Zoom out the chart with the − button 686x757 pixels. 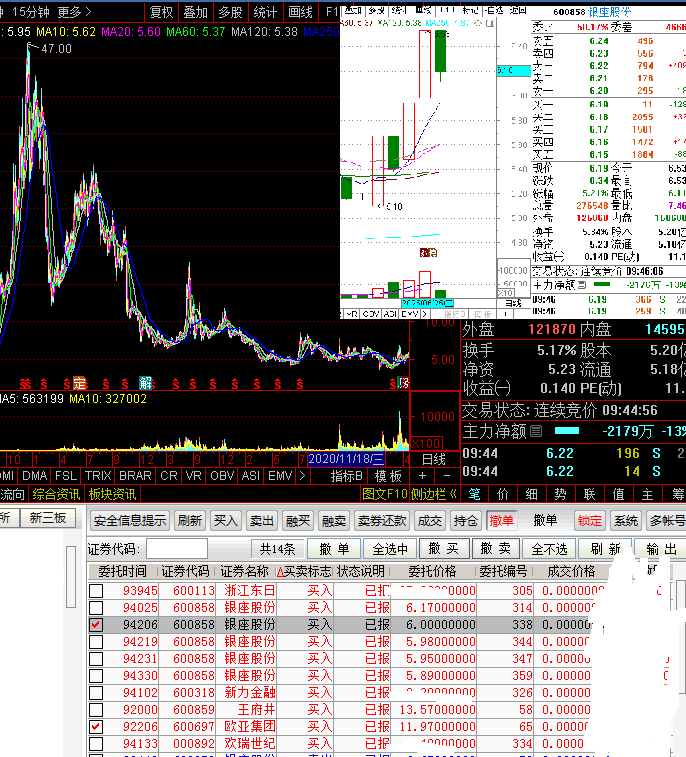447,476
